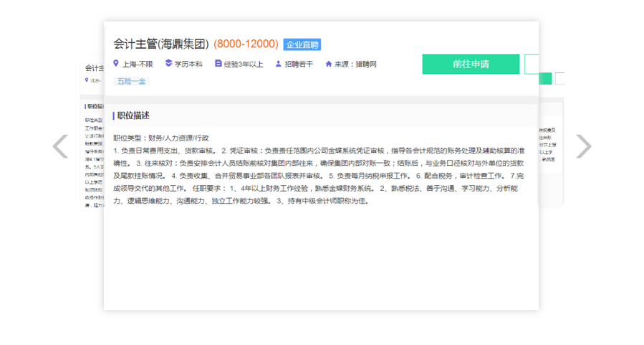Click the education icon beside 学历本科
This screenshot has height=345, width=644.
tap(168, 63)
